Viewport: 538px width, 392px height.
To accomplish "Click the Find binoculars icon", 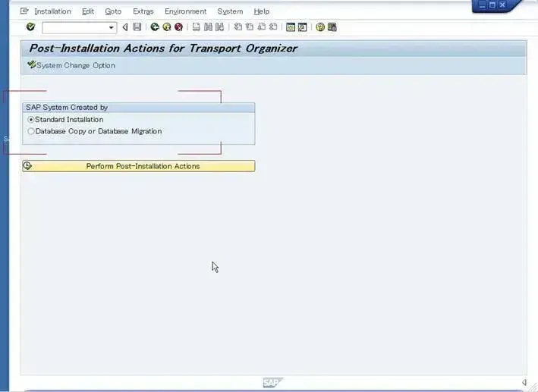I will coord(208,27).
